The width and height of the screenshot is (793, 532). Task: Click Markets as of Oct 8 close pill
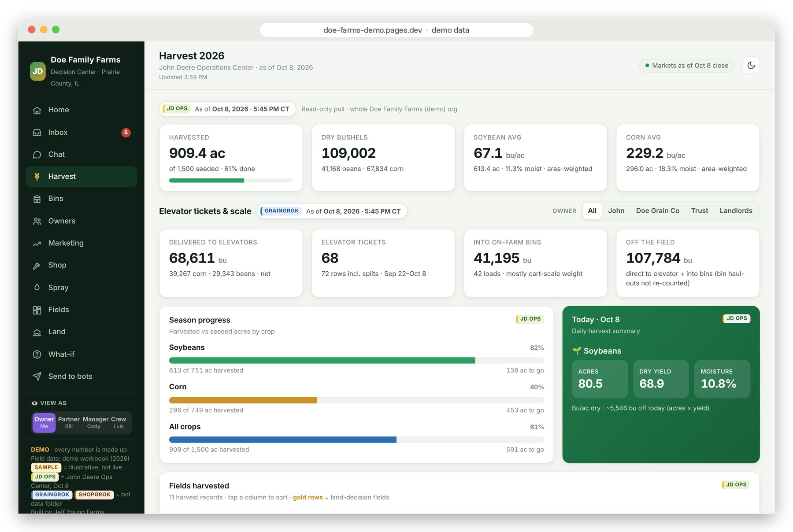(687, 66)
